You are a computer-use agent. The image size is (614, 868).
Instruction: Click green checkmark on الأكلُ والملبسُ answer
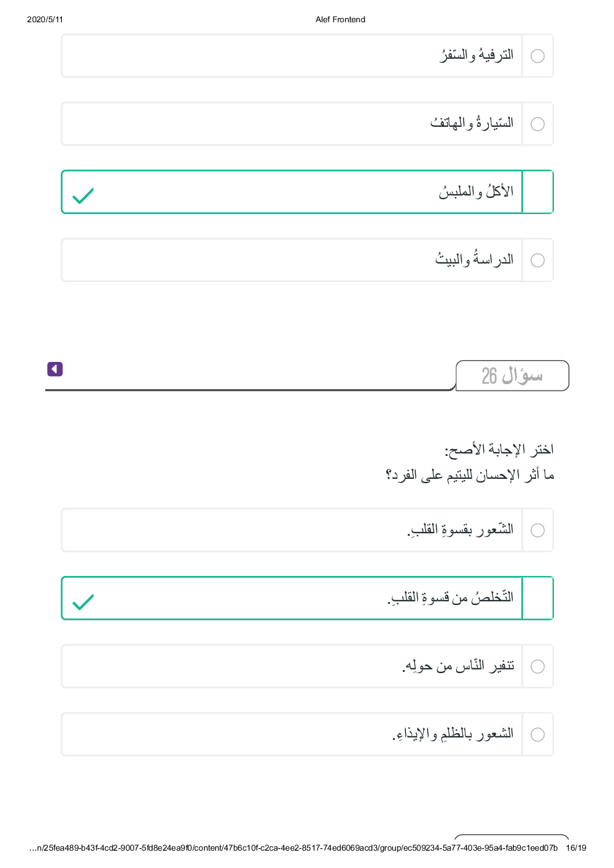point(83,196)
